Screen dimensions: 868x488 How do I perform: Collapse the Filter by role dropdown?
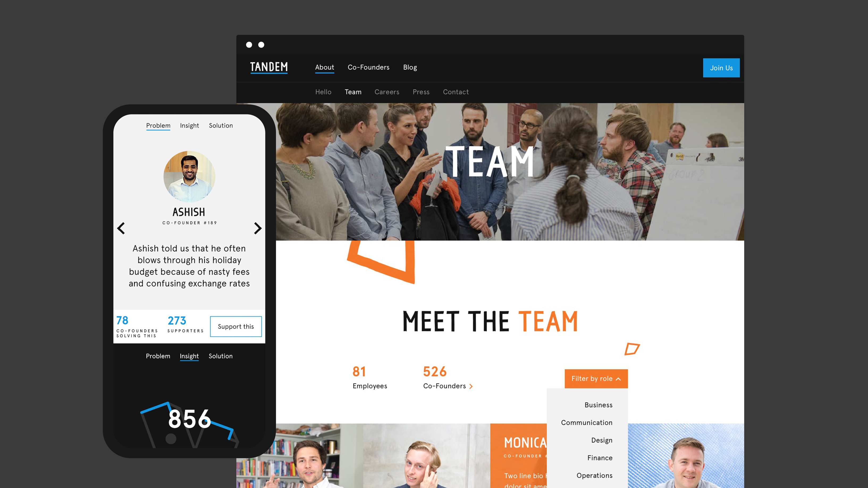click(596, 379)
